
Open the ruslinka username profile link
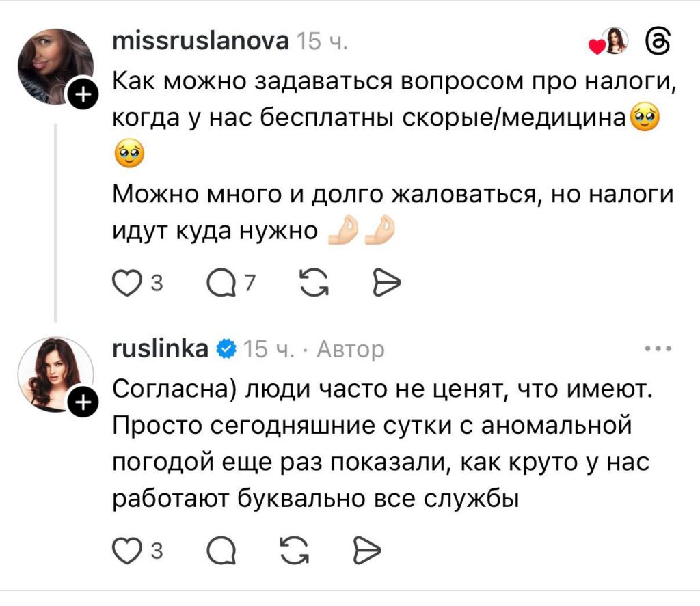click(x=160, y=349)
